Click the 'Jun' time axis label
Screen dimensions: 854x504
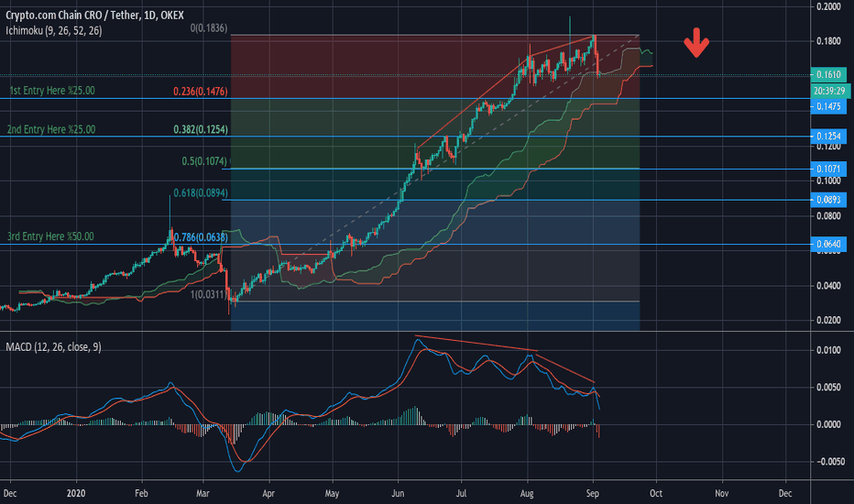[x=398, y=493]
